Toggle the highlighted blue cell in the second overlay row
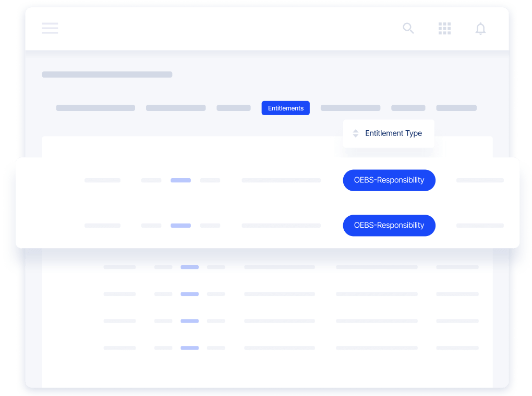 tap(180, 225)
